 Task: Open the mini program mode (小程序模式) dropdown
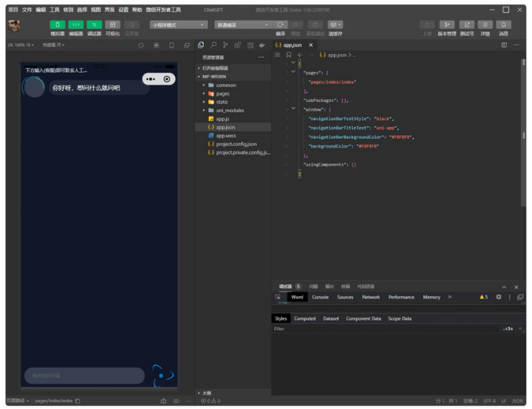tap(179, 25)
